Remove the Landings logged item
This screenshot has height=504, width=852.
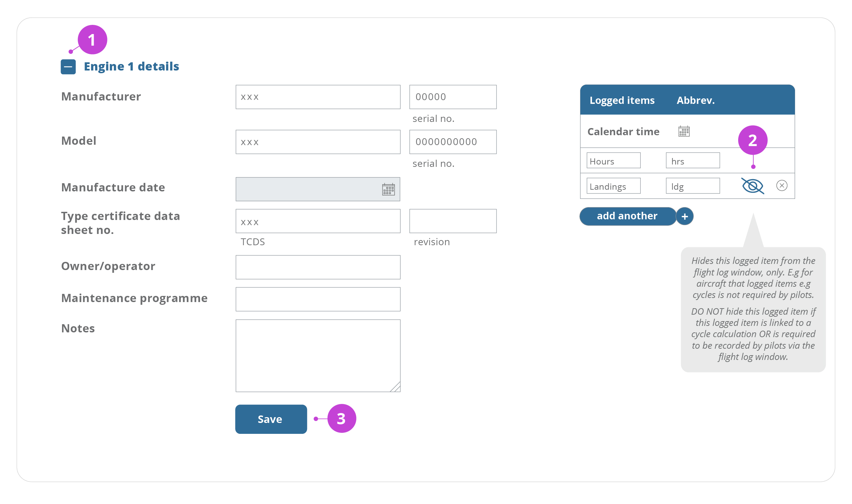pos(782,186)
